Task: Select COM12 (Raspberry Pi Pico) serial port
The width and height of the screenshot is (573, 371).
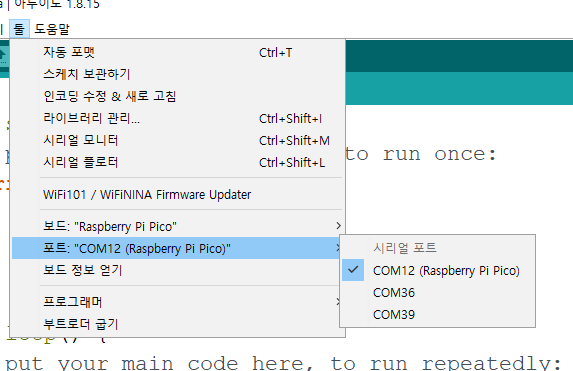Action: point(437,270)
